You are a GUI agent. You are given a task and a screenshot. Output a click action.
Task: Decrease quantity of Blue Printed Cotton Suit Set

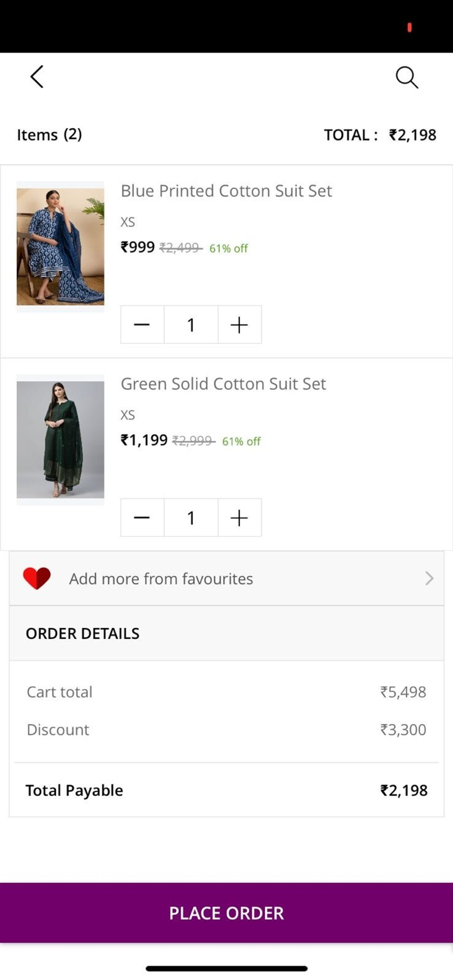coord(142,324)
